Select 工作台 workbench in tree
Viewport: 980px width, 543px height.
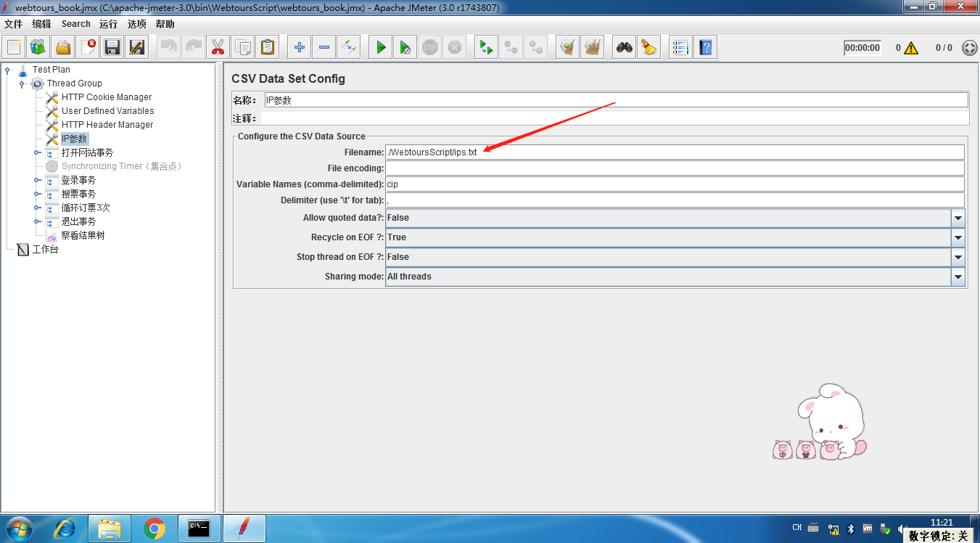pos(45,249)
